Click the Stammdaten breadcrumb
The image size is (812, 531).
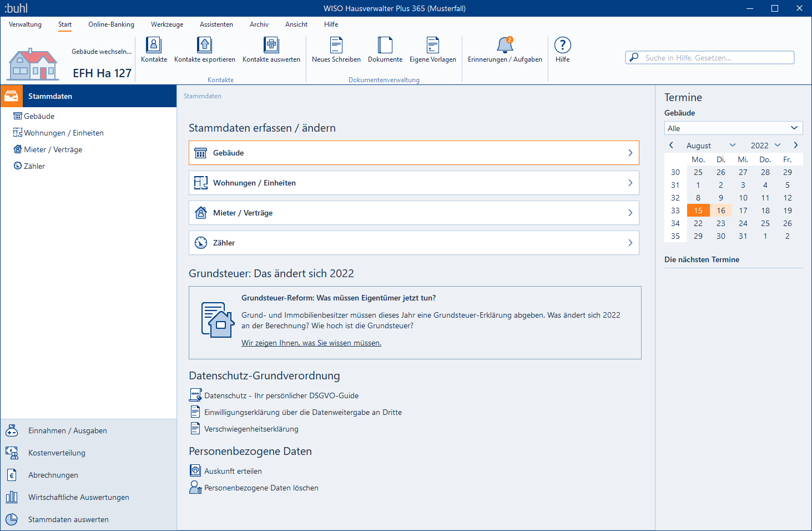coord(203,96)
